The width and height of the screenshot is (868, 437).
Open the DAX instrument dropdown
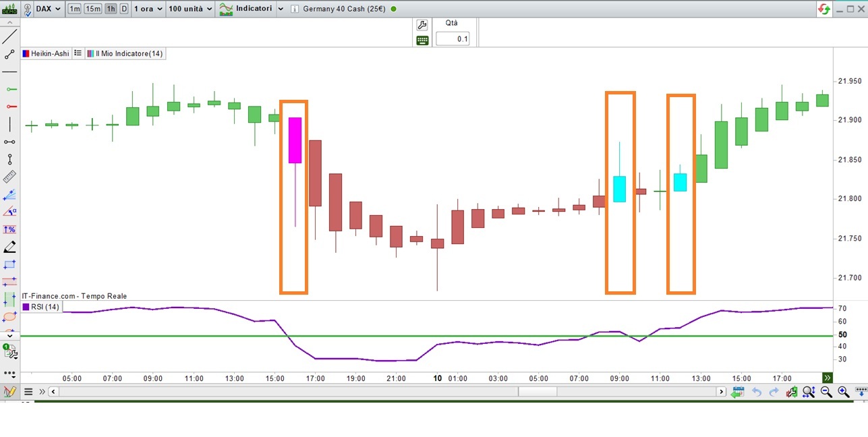tap(48, 9)
